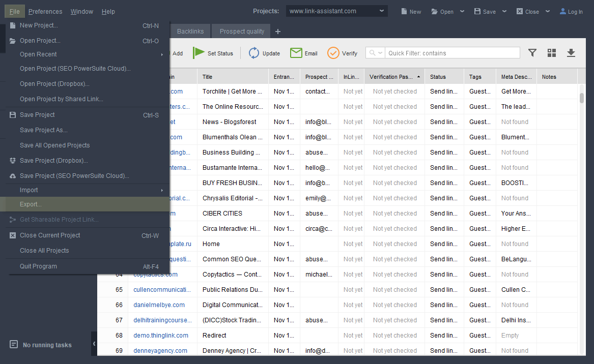This screenshot has width=594, height=364.
Task: Add a new tab with plus button
Action: 278,32
